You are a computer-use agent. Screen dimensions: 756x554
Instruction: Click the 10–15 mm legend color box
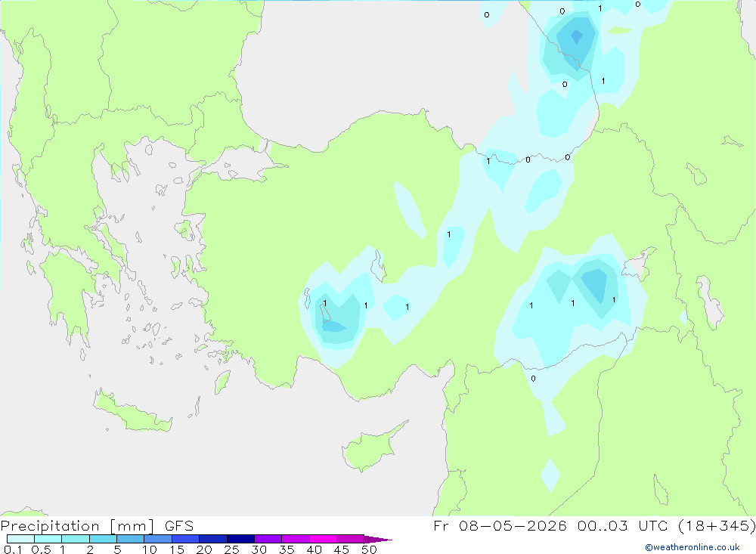click(x=158, y=539)
